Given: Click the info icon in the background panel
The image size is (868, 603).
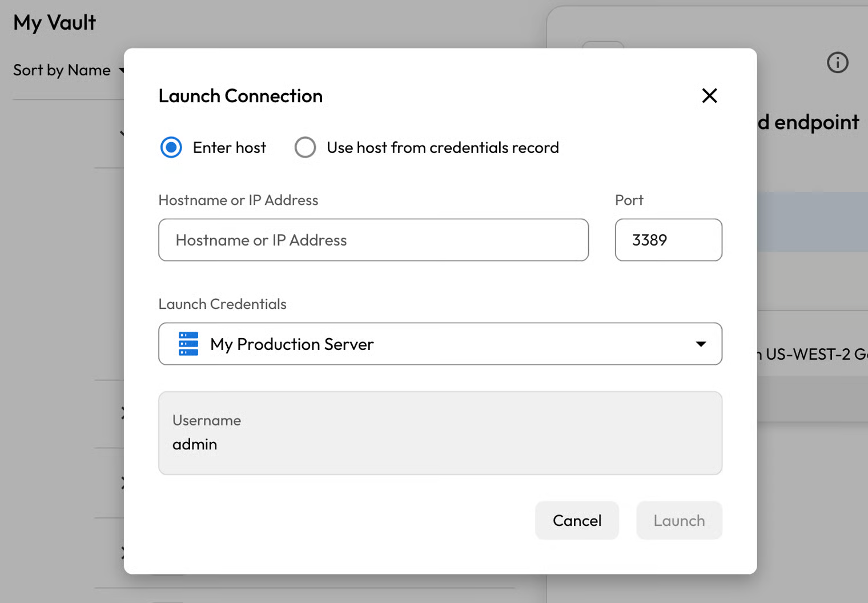Looking at the screenshot, I should 837,63.
